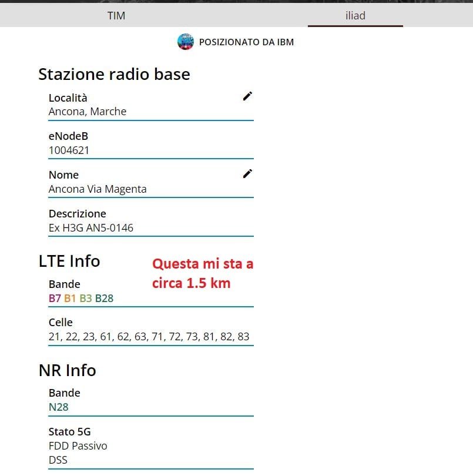
Task: Click the 'NR Info' heading
Action: point(68,370)
